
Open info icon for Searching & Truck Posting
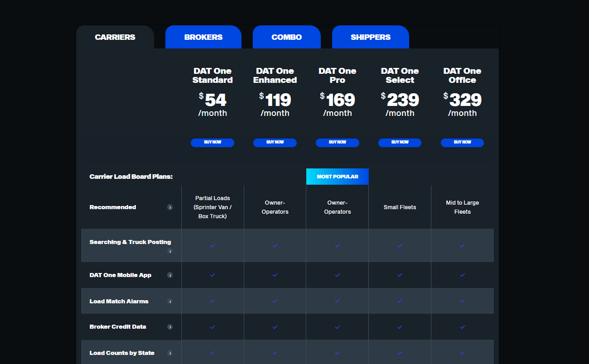[x=170, y=251]
